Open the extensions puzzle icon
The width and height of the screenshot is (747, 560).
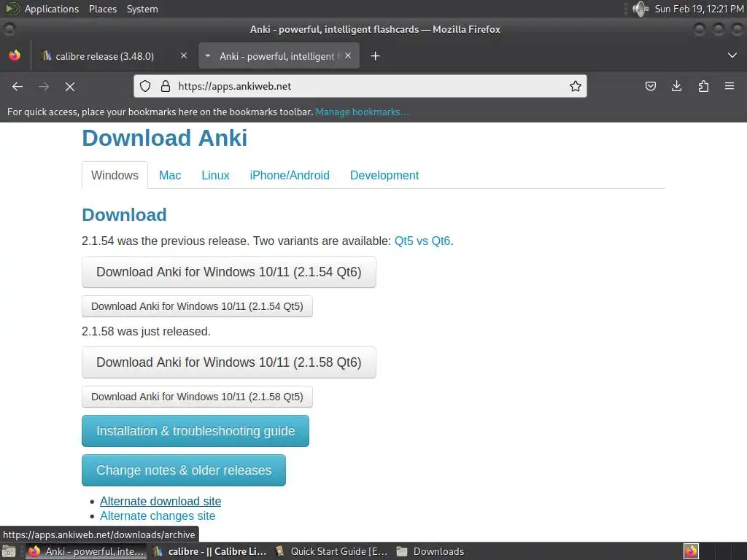703,86
